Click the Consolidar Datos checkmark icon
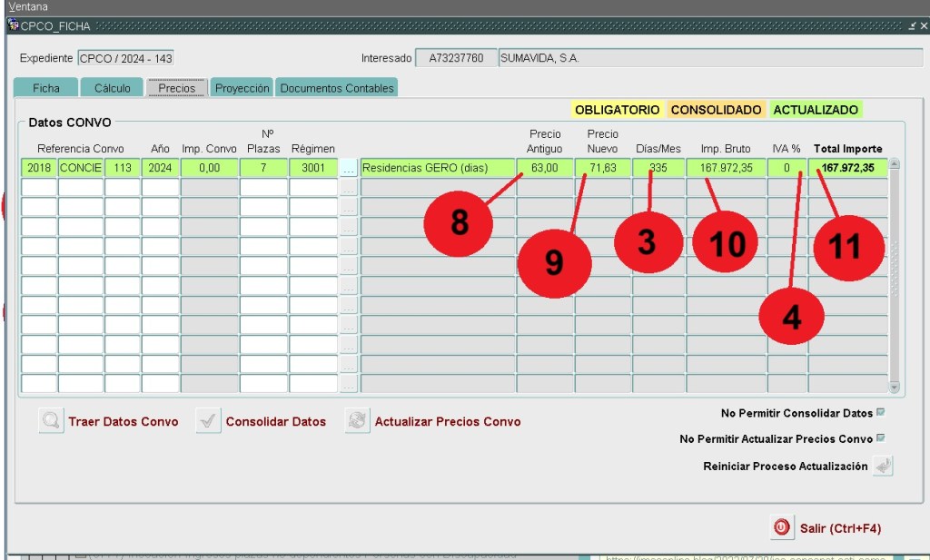This screenshot has width=930, height=560. [x=209, y=421]
